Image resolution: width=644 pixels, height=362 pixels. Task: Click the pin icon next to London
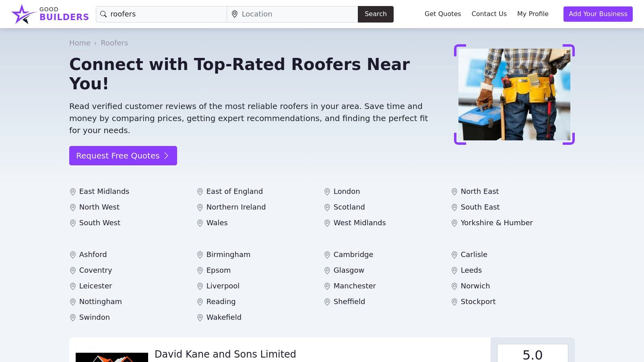point(327,192)
